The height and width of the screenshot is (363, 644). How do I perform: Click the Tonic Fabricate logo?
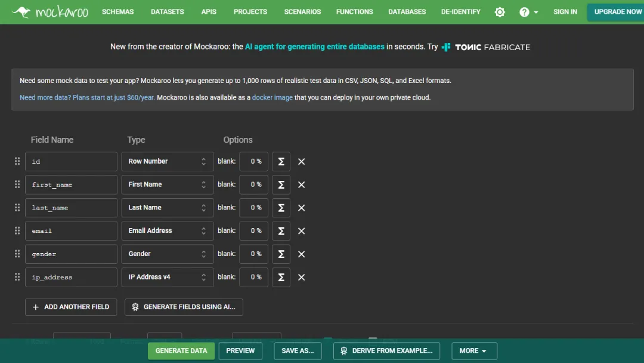point(486,47)
